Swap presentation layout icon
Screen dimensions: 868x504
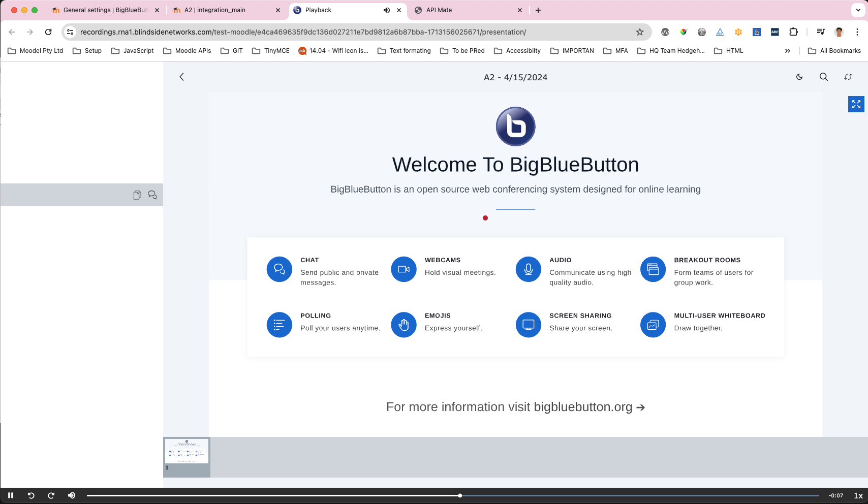(x=848, y=77)
